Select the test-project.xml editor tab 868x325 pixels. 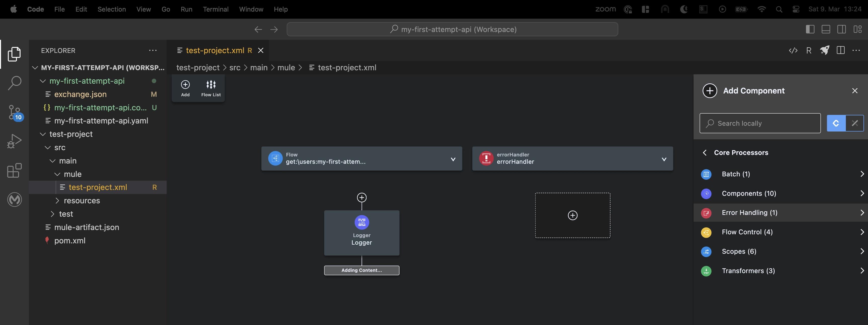[215, 50]
